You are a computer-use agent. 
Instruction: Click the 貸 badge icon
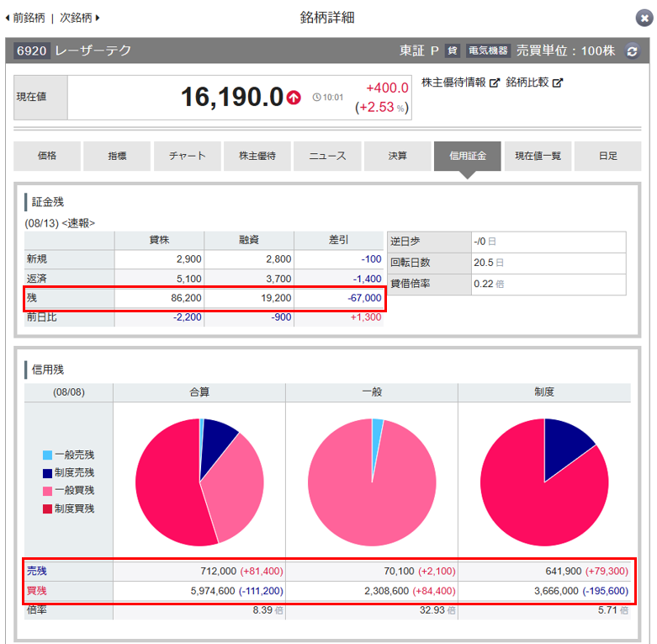pyautogui.click(x=453, y=51)
